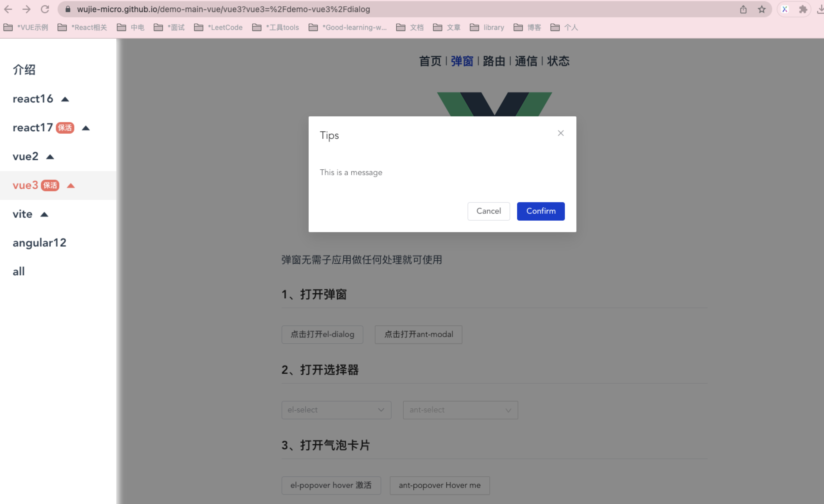Screen dimensions: 824x504
Task: Open the browser extensions puzzle icon
Action: pyautogui.click(x=803, y=9)
